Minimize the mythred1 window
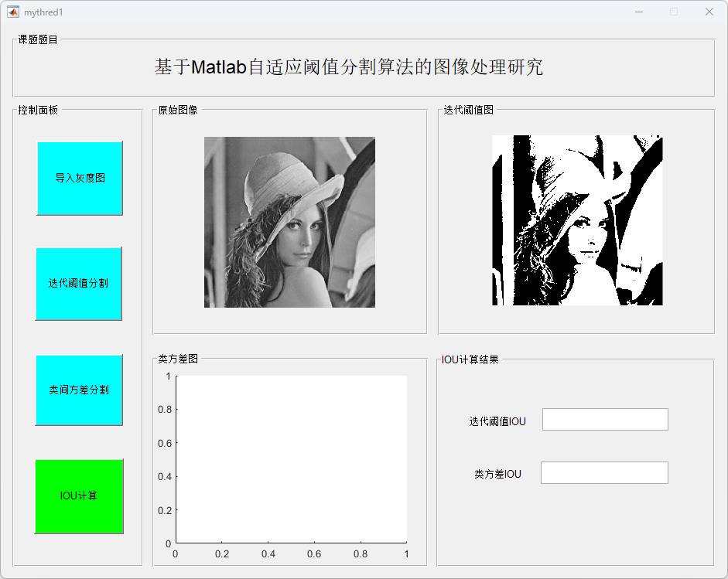This screenshot has width=728, height=579. pos(639,12)
